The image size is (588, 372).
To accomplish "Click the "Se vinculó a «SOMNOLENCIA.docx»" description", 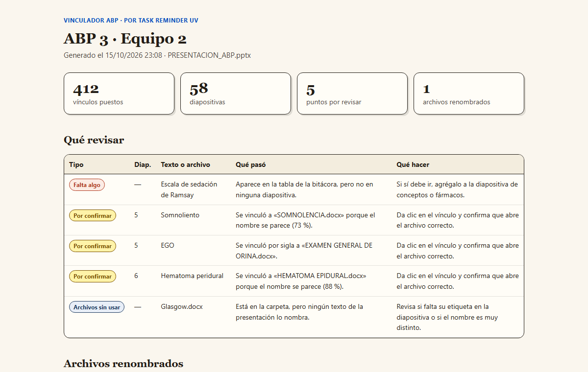I will [305, 220].
